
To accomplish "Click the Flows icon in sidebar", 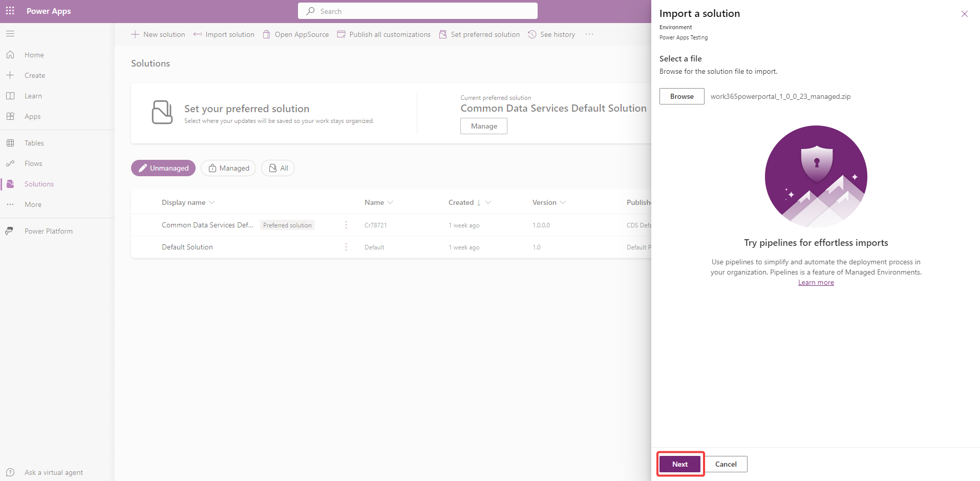I will (10, 163).
